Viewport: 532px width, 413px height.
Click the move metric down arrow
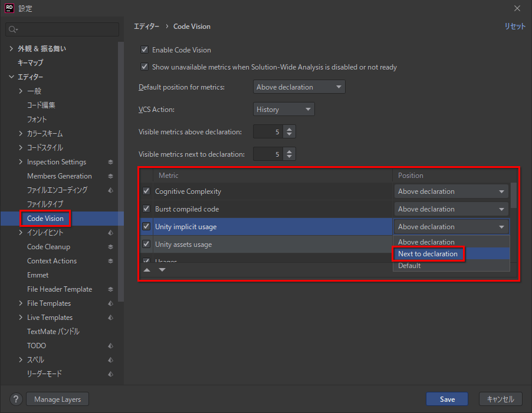[x=162, y=270]
